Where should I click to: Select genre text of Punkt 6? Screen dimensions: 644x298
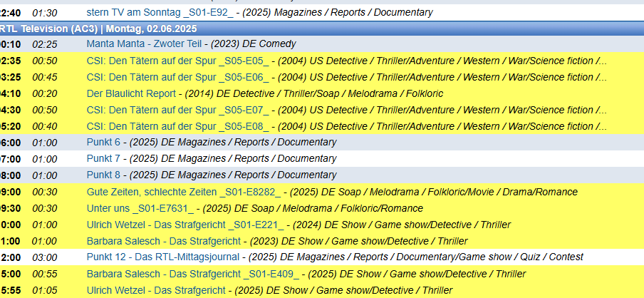click(233, 143)
